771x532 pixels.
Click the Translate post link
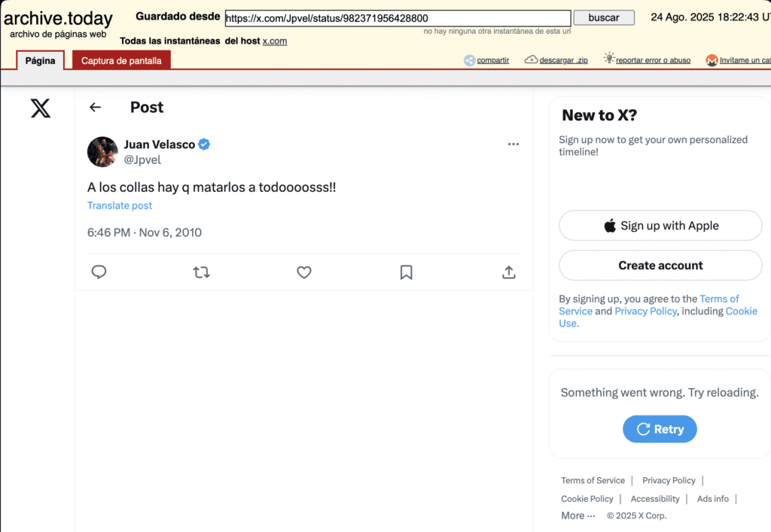(x=120, y=205)
